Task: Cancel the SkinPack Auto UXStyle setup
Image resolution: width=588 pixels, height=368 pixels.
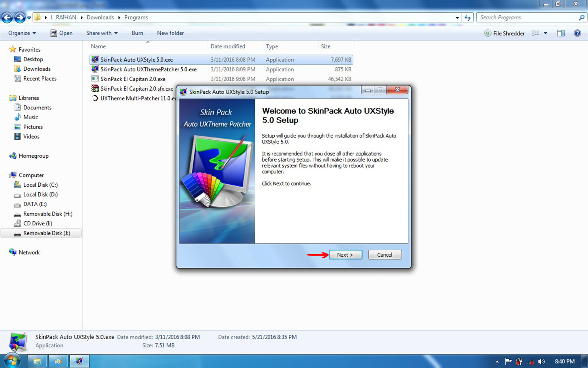Action: tap(385, 255)
